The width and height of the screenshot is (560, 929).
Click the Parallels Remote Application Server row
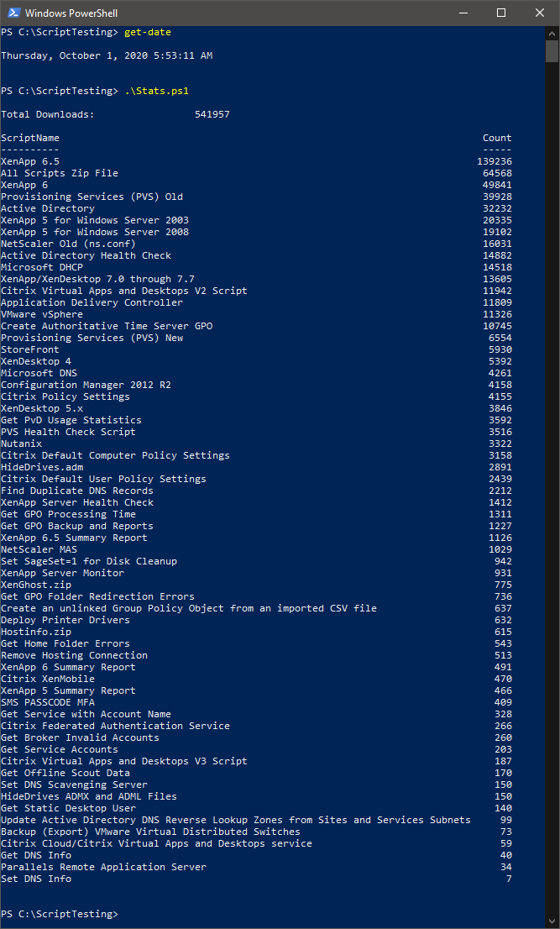coord(103,867)
